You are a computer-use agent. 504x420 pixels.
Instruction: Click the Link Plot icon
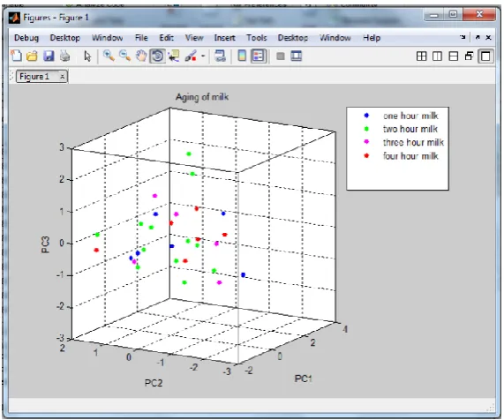220,56
